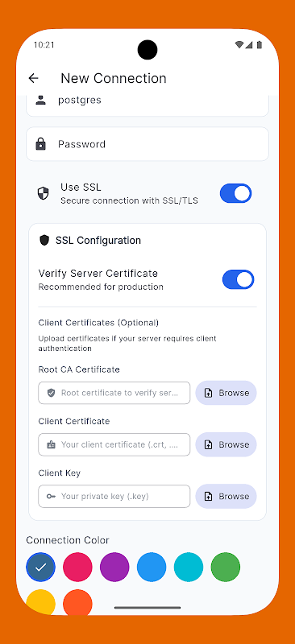Image resolution: width=295 pixels, height=644 pixels.
Task: Click the badge icon in Client Certificate field
Action: coord(51,445)
